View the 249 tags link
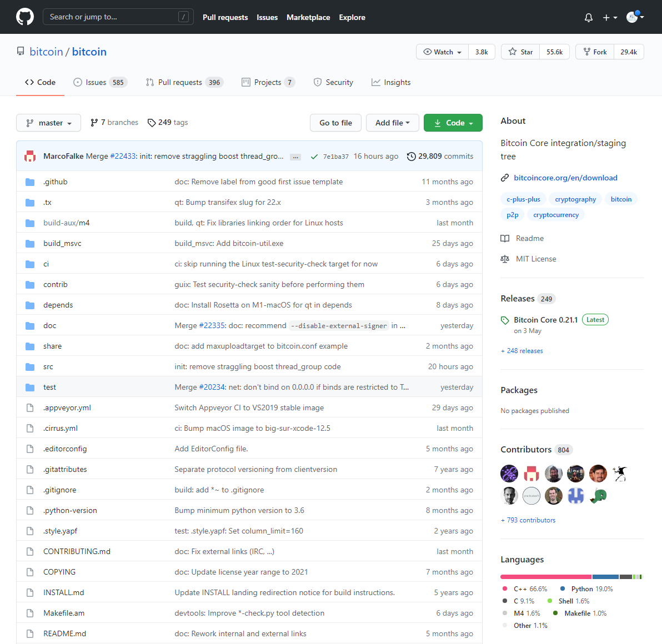This screenshot has height=644, width=662. point(168,122)
